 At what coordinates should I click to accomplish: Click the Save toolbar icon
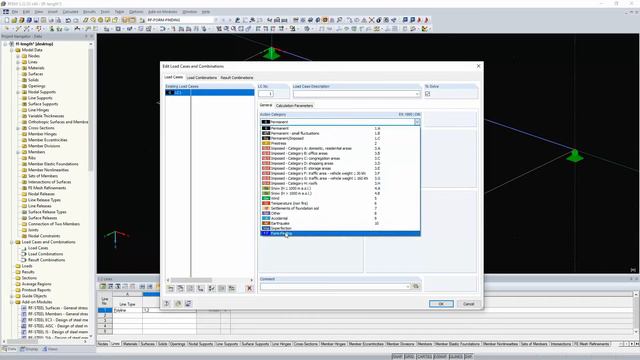coord(36,20)
